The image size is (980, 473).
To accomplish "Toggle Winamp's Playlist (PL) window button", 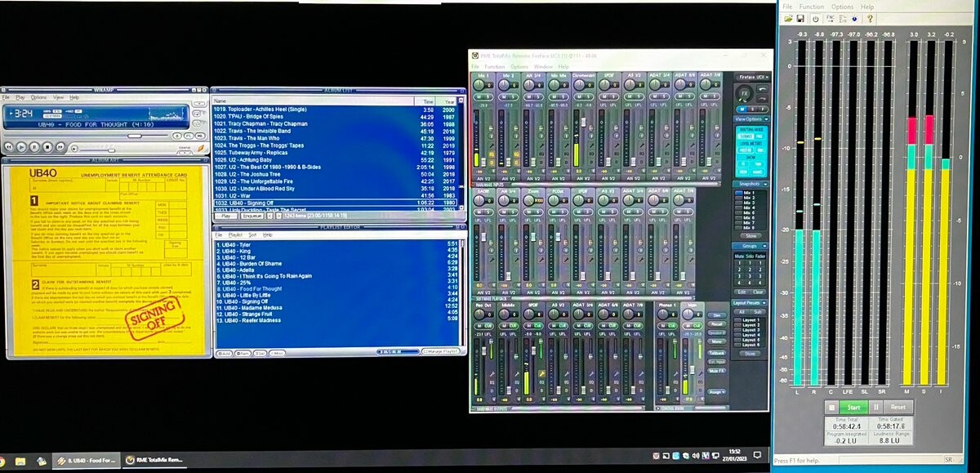I will pos(188,136).
